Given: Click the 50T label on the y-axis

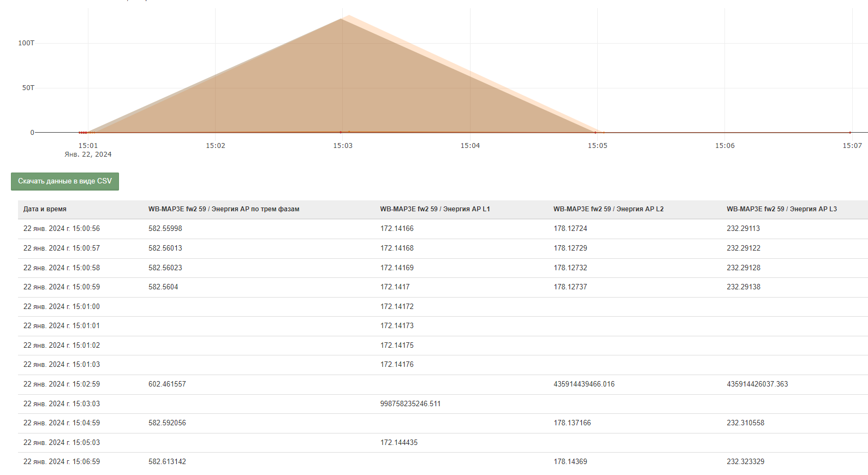Looking at the screenshot, I should 28,88.
